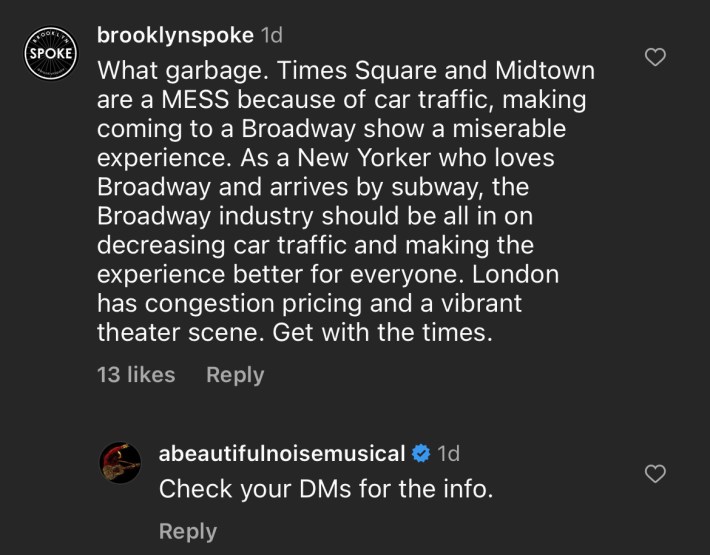Screen dimensions: 710x555
Task: Open the brooklynspoke username profile link
Action: pyautogui.click(x=174, y=35)
